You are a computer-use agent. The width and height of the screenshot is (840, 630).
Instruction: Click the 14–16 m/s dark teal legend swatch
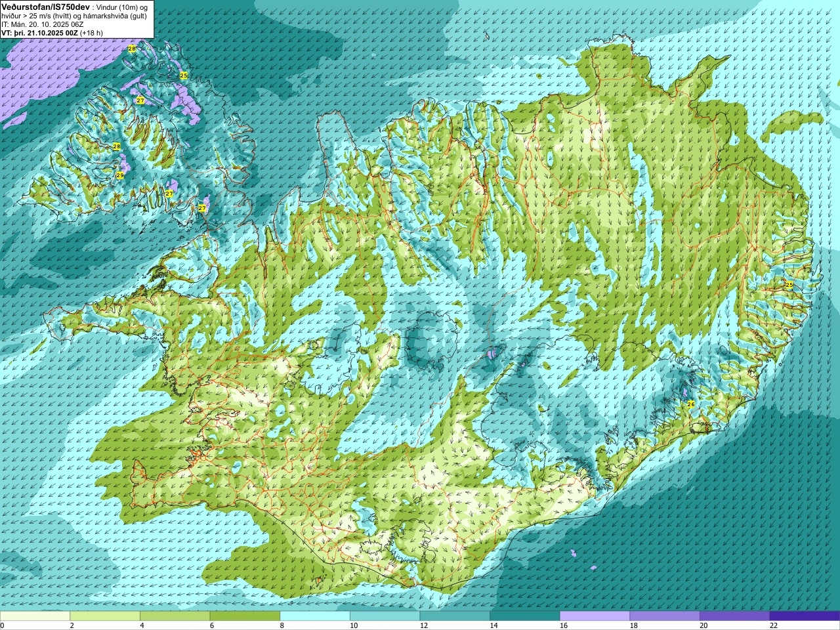(525, 616)
